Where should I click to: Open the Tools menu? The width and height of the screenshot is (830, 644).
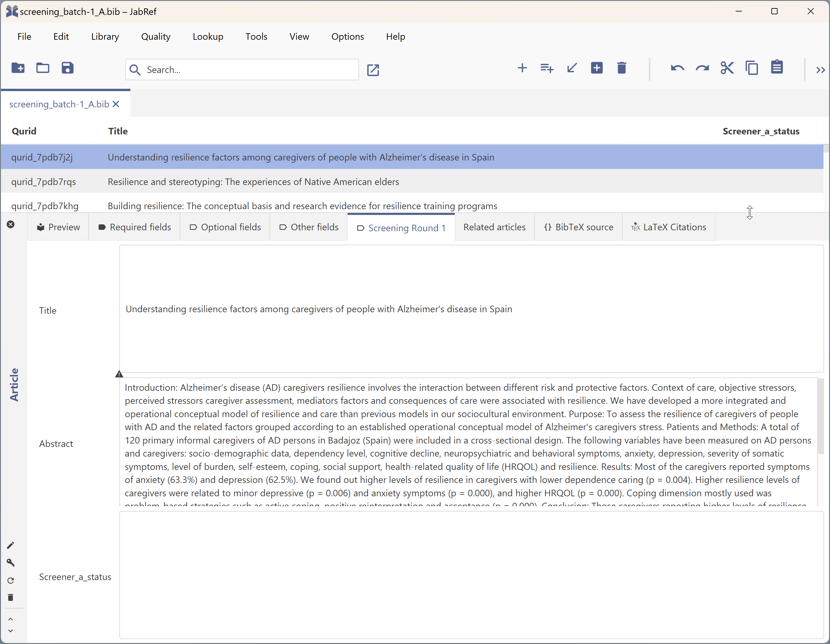click(x=256, y=37)
